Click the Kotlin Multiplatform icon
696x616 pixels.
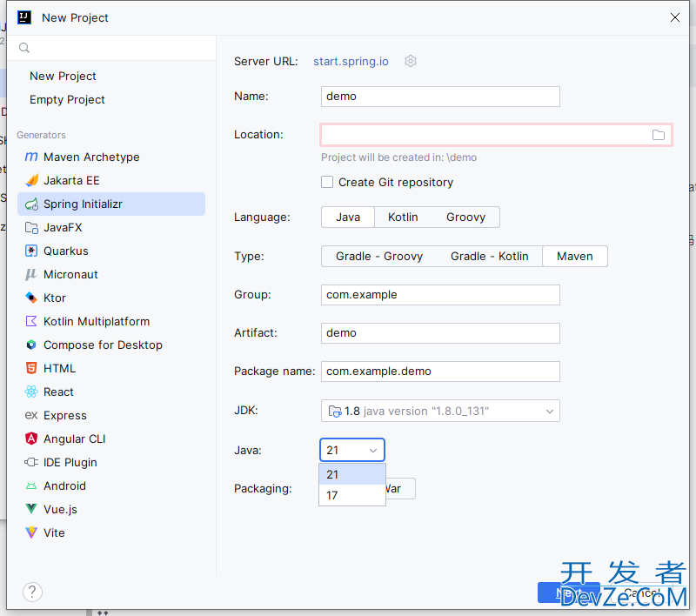point(31,321)
